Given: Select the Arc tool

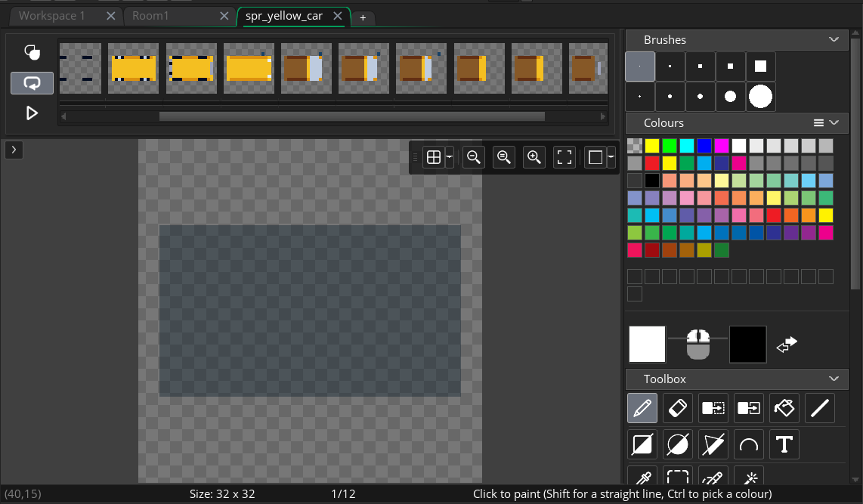Looking at the screenshot, I should 749,444.
